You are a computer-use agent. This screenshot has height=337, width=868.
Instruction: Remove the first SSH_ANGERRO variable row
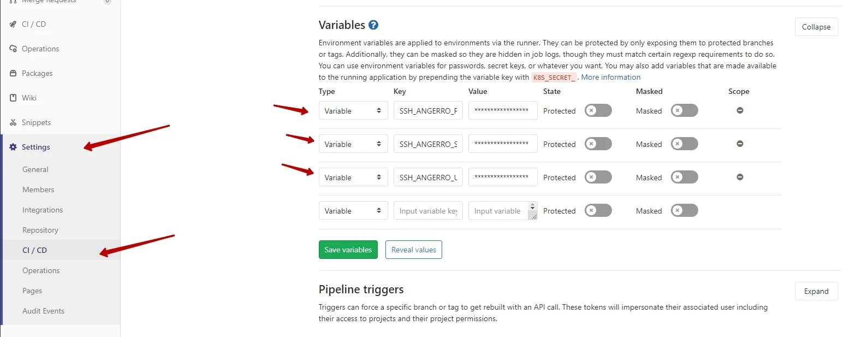[x=740, y=110]
